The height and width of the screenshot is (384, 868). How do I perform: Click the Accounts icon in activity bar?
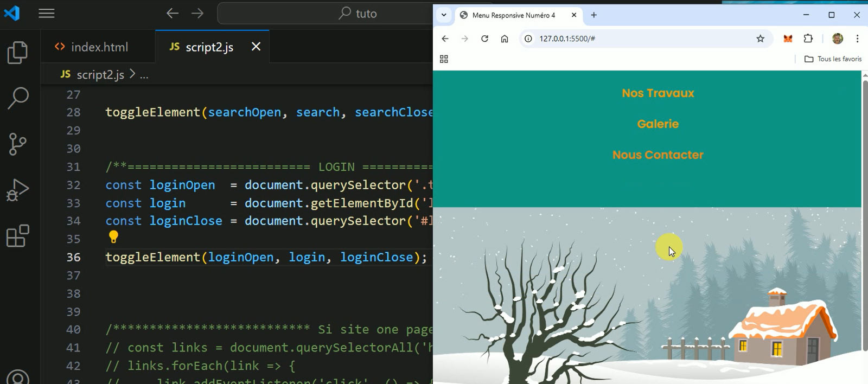point(17,377)
